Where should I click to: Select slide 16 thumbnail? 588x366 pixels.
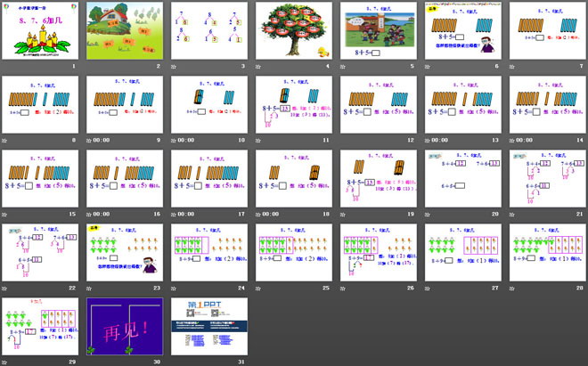pyautogui.click(x=125, y=178)
